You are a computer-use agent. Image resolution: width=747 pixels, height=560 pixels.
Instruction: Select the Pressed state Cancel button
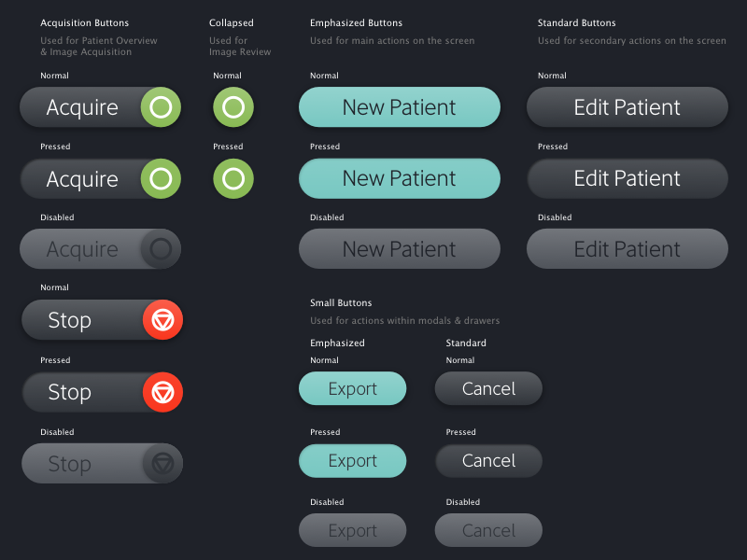[x=488, y=460]
